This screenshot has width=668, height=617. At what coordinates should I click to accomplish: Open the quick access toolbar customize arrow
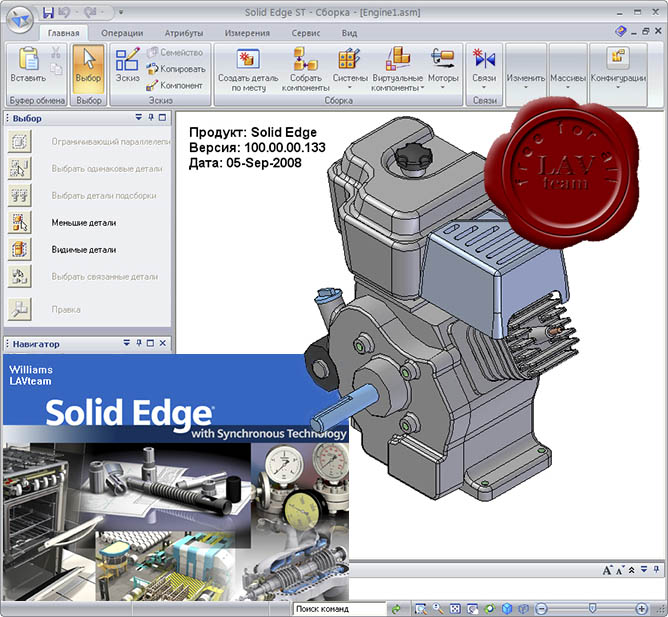pos(121,12)
